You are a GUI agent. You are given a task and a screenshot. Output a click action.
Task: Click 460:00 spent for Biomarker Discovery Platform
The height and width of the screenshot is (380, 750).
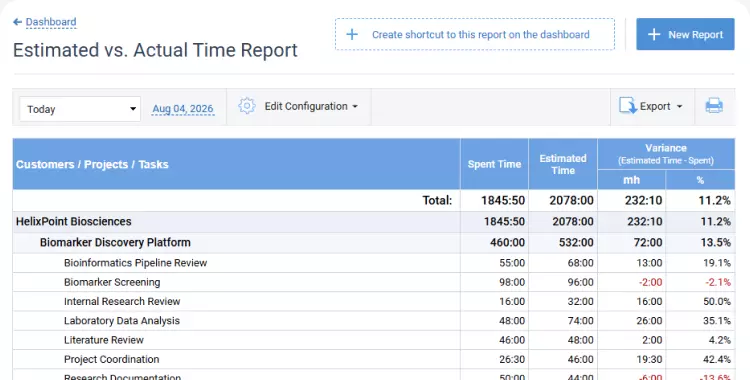[507, 243]
